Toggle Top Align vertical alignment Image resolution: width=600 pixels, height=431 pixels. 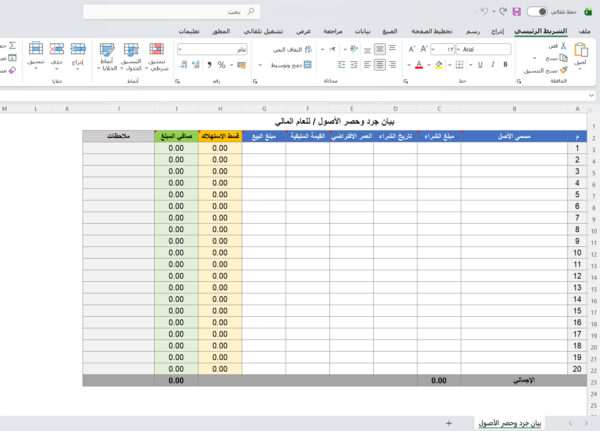click(x=392, y=48)
